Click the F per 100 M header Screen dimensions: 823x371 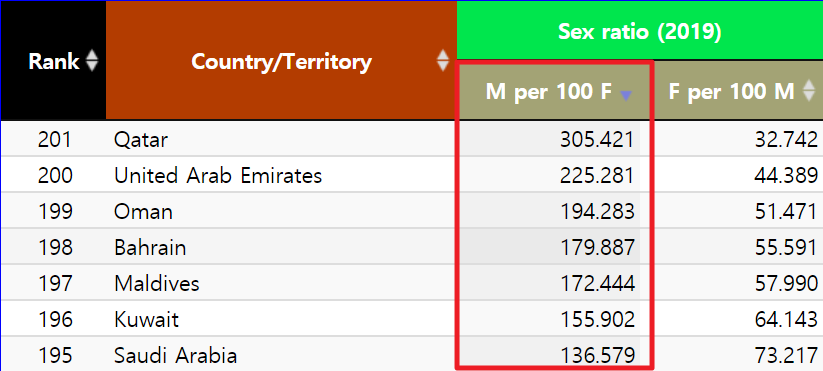click(731, 92)
